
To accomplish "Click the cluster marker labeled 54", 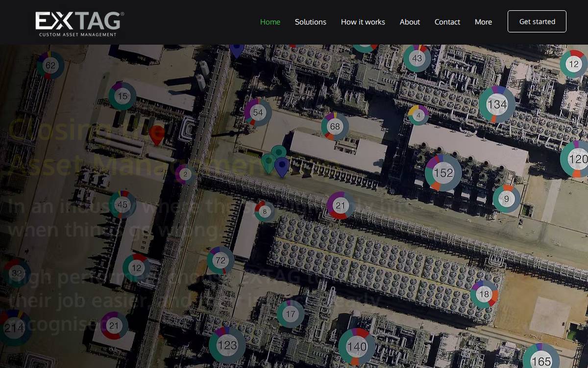I will (x=258, y=112).
